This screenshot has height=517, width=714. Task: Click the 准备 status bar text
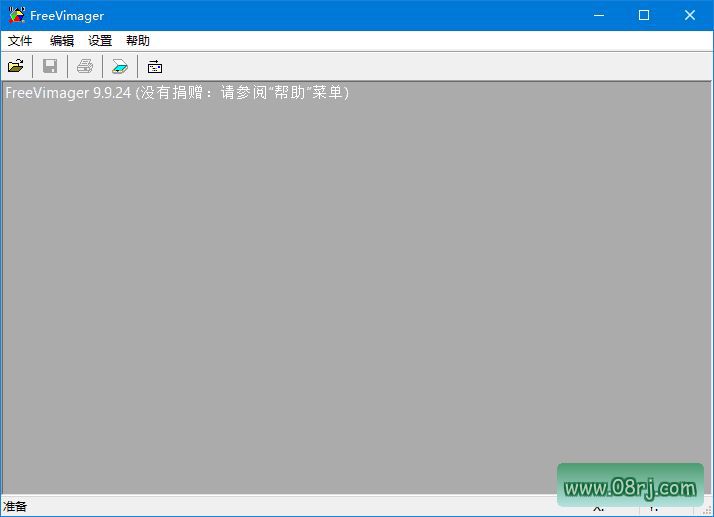coord(15,506)
